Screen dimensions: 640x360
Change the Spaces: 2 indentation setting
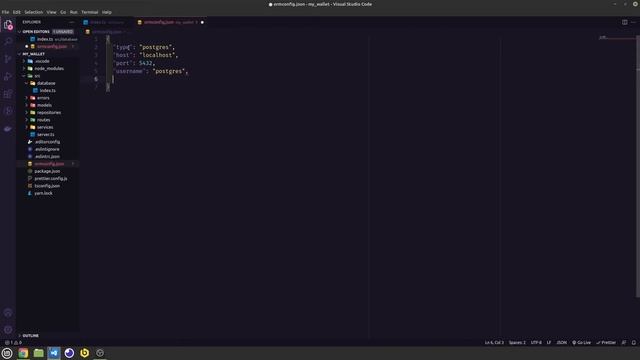coord(517,342)
